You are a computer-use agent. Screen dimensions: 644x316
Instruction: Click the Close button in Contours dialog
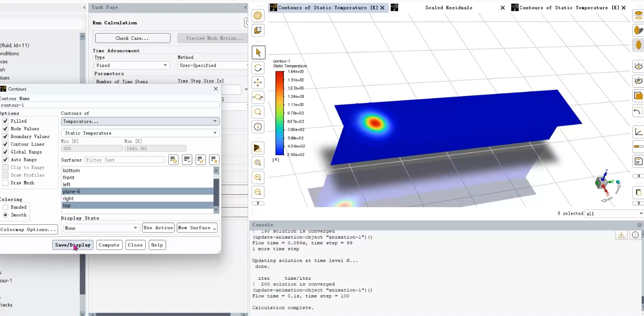[x=135, y=245]
